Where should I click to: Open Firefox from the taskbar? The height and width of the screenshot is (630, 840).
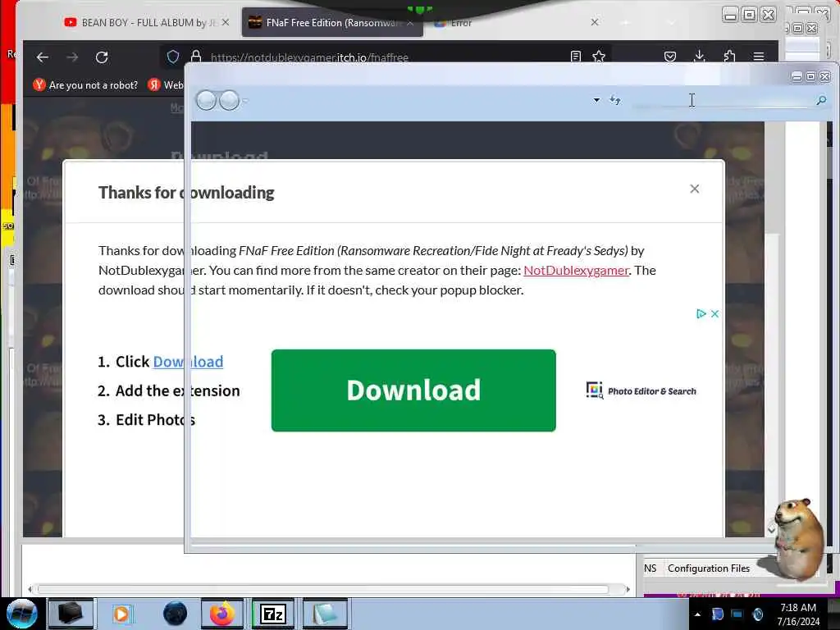click(x=221, y=614)
